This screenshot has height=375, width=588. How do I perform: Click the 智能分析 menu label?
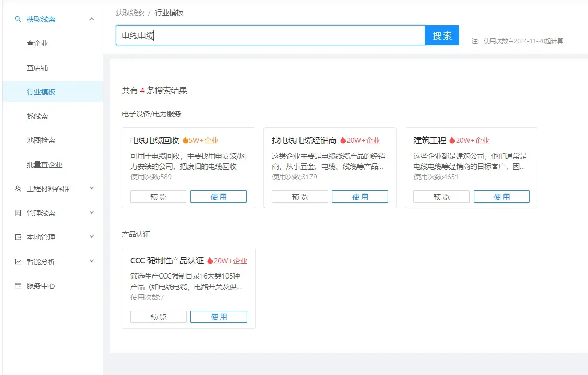pos(41,261)
